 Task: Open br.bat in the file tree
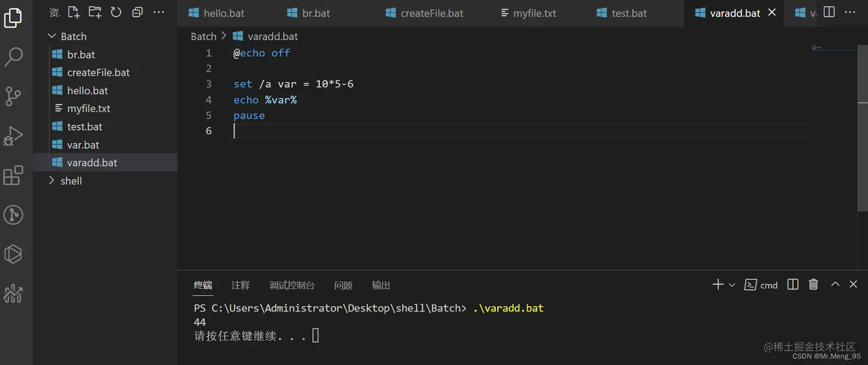(105, 55)
